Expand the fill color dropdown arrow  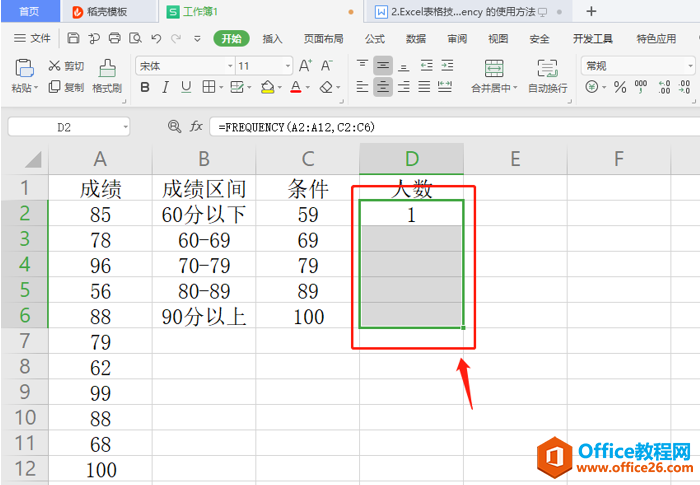pyautogui.click(x=279, y=87)
